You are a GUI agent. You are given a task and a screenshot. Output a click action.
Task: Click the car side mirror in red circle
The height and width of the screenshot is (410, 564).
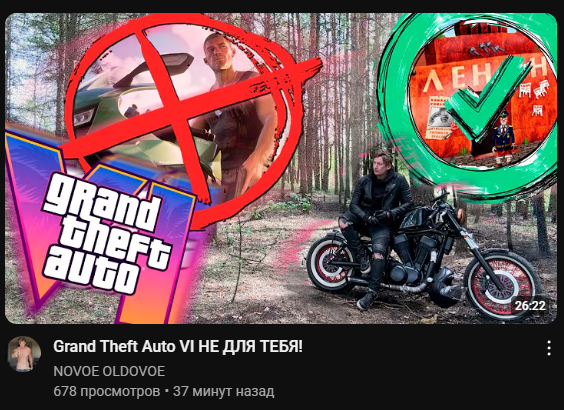click(158, 65)
